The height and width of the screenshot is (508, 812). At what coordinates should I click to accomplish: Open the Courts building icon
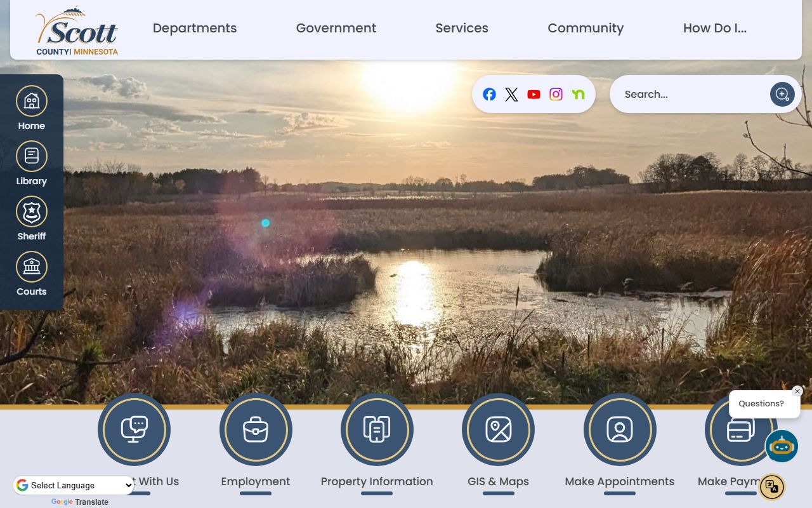click(32, 267)
